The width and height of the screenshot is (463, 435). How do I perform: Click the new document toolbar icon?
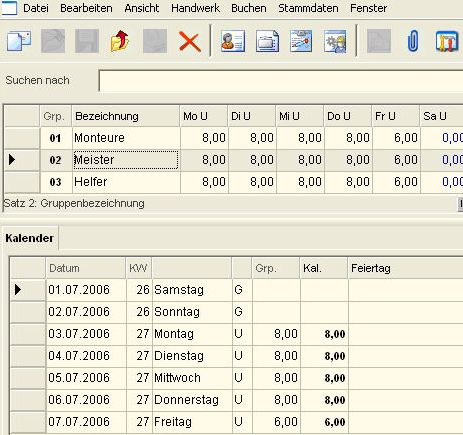[x=19, y=41]
